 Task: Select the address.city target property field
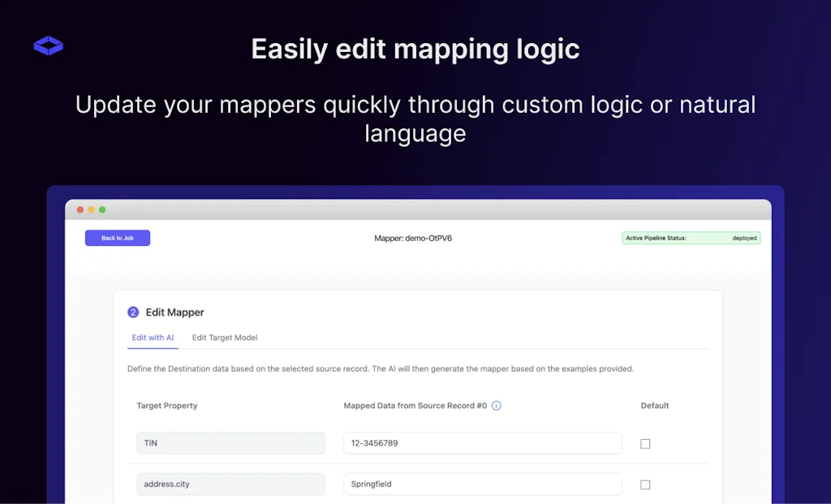(230, 484)
